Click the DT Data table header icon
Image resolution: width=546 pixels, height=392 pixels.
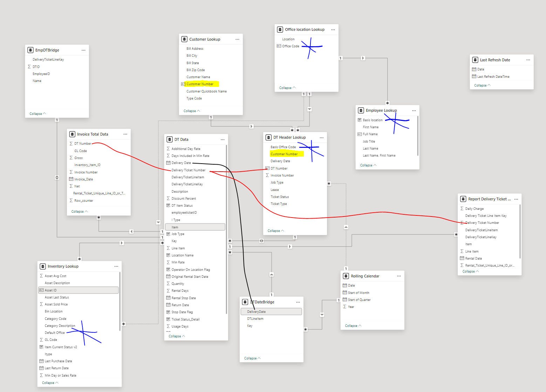click(170, 139)
